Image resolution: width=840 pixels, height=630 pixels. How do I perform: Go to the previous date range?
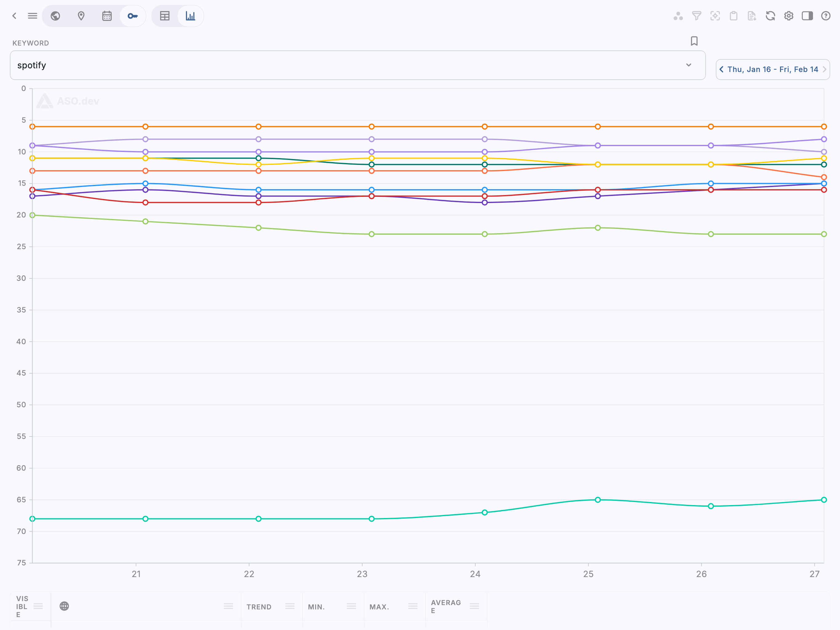722,70
